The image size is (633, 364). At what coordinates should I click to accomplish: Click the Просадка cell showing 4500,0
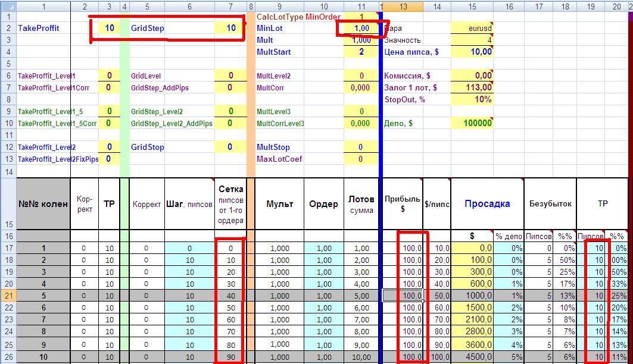472,357
